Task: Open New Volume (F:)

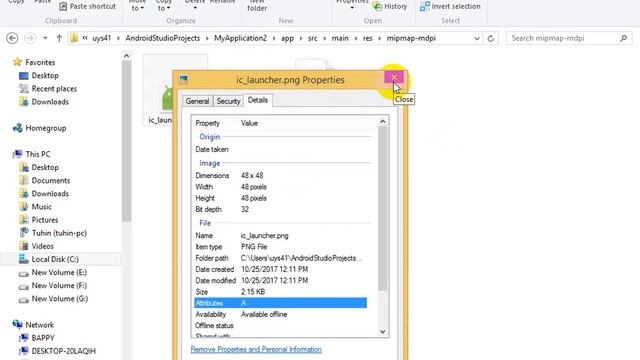Action: pos(59,285)
